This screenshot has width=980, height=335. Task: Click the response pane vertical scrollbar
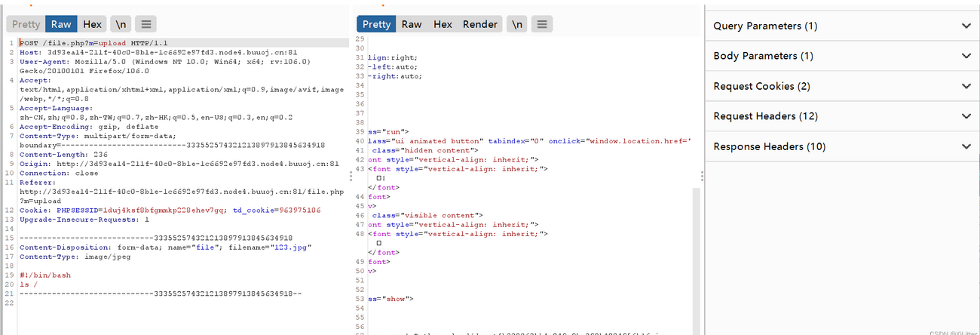tap(696, 257)
